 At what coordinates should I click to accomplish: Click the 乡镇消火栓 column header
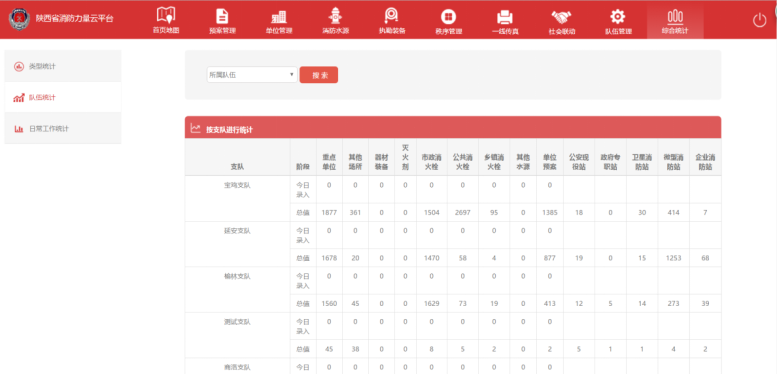[x=494, y=162]
